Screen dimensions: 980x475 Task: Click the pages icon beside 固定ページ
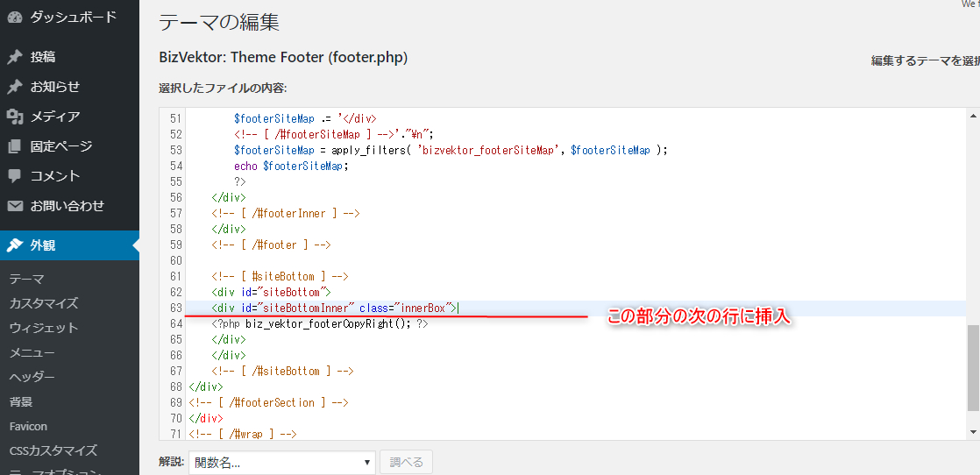(15, 146)
